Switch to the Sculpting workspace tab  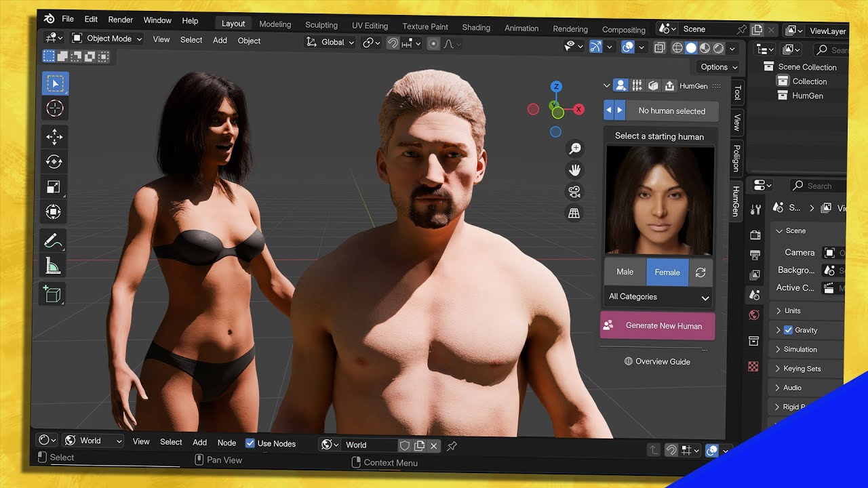pos(321,25)
